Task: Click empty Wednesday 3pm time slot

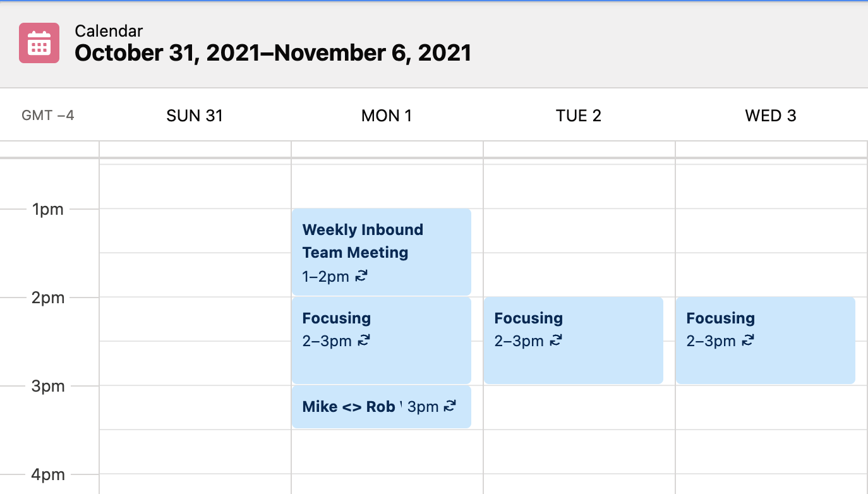Action: coord(771,407)
